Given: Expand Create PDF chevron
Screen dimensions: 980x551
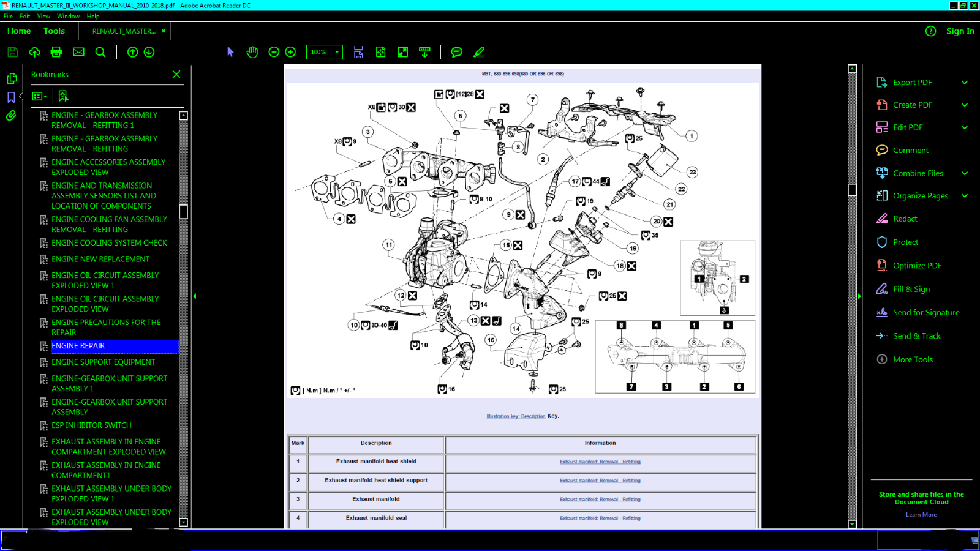Looking at the screenshot, I should tap(965, 105).
